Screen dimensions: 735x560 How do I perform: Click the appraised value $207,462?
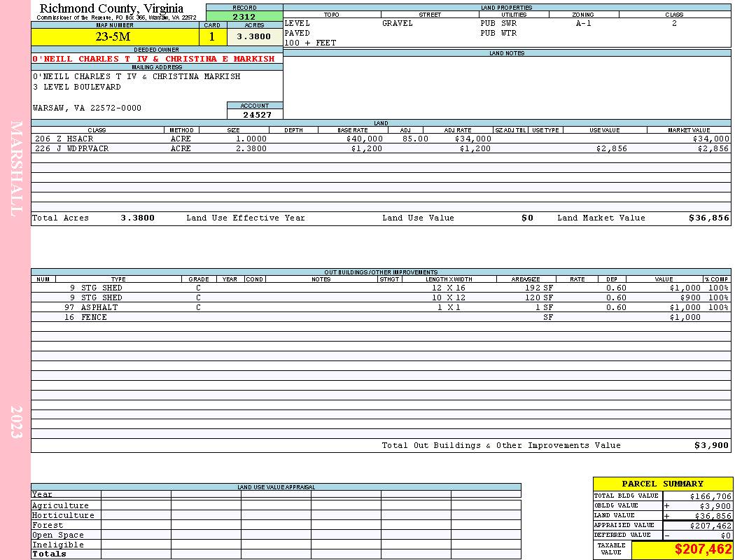(710, 526)
